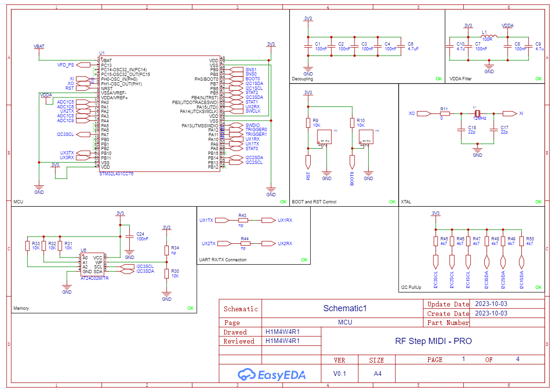Select the STM32L431CCT6 part name under U1
Image resolution: width=556 pixels, height=392 pixels.
pos(116,174)
